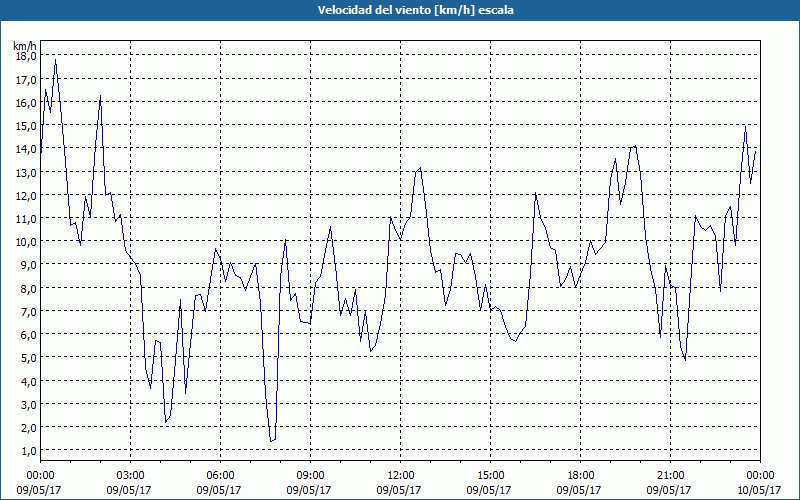Image resolution: width=800 pixels, height=500 pixels.
Task: Click the '03:00' time axis label
Action: pyautogui.click(x=131, y=476)
